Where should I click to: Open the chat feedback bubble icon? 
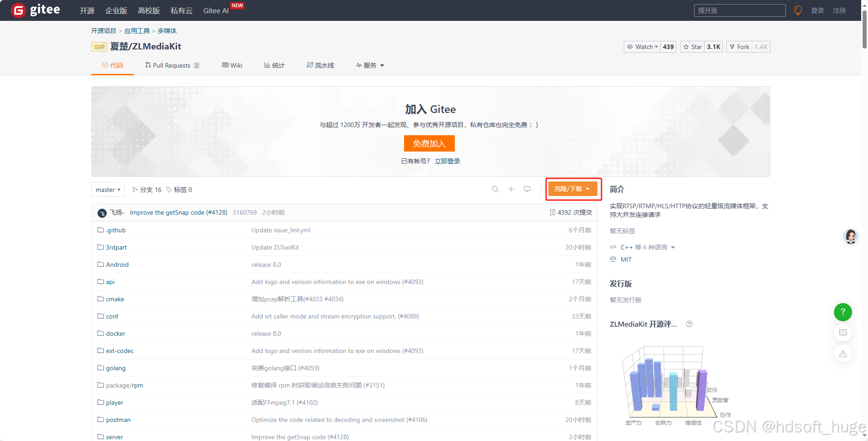(843, 333)
